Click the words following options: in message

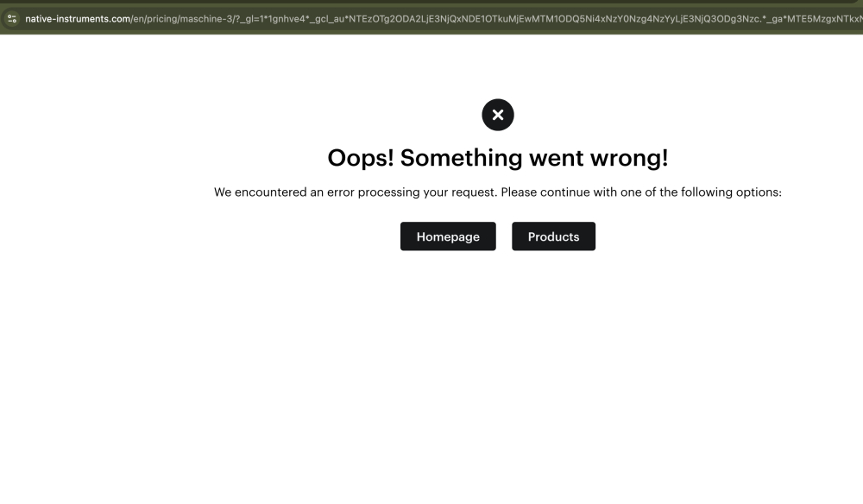[731, 192]
